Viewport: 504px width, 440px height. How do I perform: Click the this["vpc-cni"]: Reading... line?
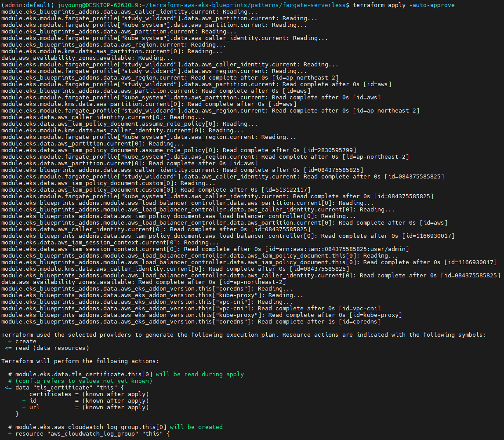[147, 302]
